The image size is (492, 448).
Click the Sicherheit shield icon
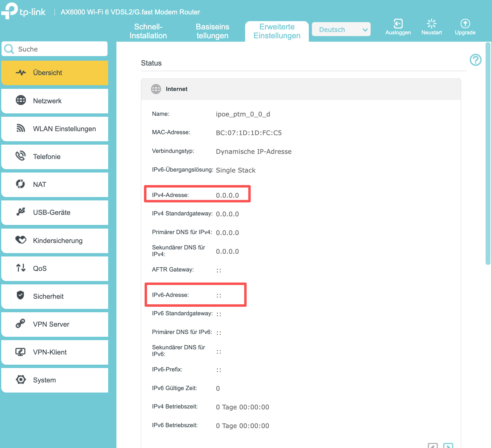pyautogui.click(x=21, y=295)
